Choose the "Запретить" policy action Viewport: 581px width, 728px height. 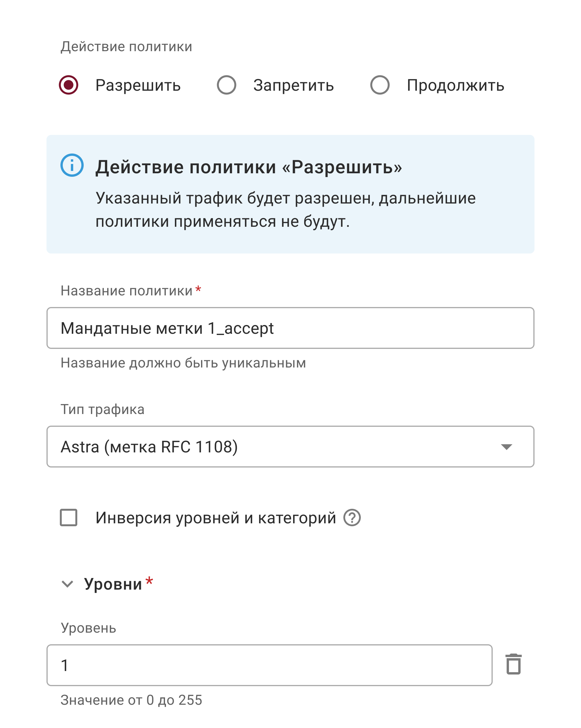(226, 85)
